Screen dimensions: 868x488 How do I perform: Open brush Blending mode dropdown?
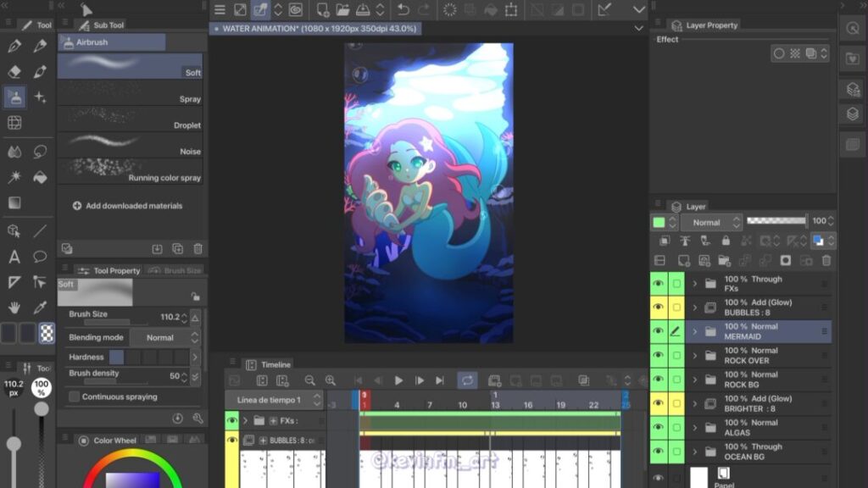(x=164, y=337)
